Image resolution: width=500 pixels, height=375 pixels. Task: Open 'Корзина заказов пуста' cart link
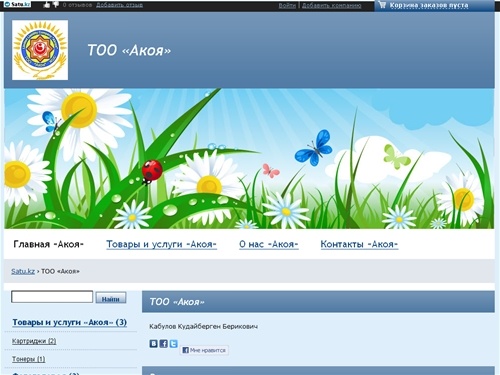pyautogui.click(x=429, y=5)
